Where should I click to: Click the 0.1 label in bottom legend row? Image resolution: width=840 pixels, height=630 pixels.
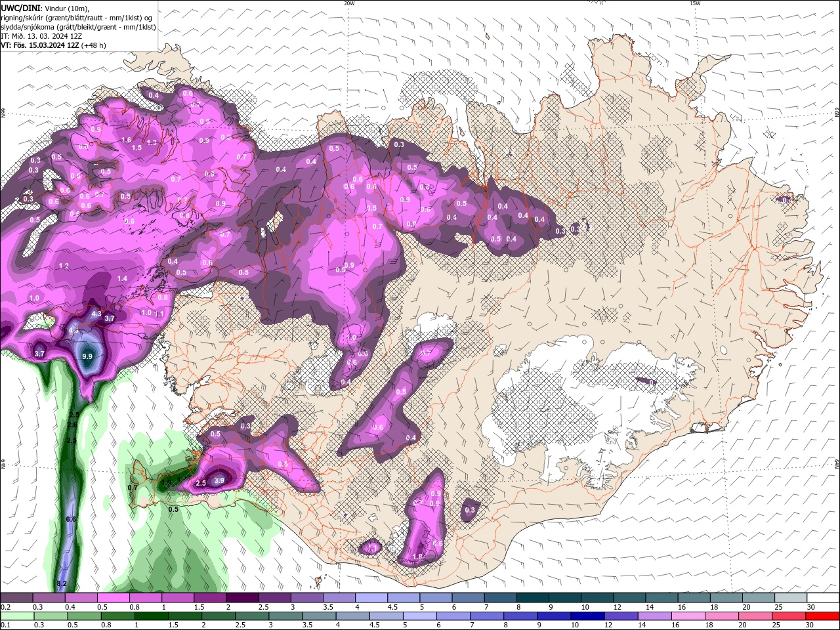tap(5, 625)
